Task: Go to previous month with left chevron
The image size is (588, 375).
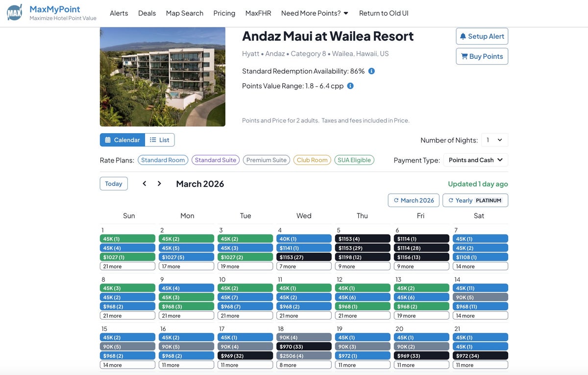Action: pyautogui.click(x=145, y=184)
